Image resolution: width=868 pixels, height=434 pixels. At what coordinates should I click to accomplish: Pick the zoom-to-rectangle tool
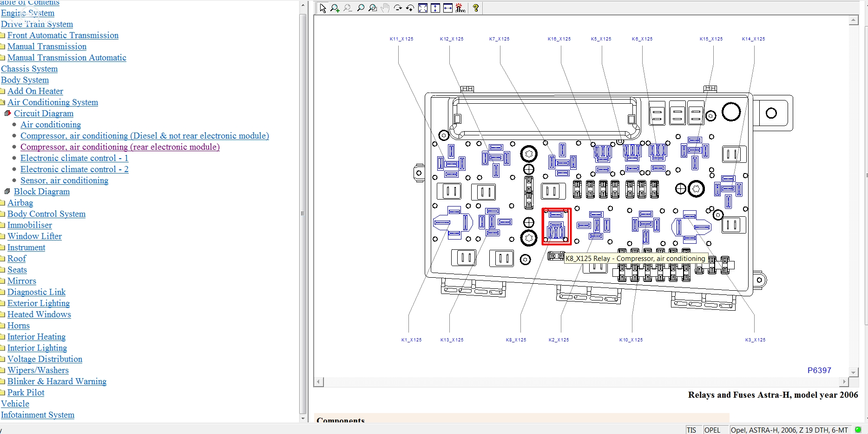coord(373,8)
